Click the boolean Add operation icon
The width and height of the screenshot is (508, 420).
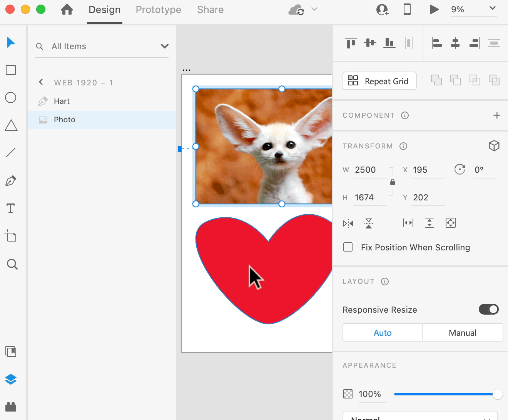pyautogui.click(x=436, y=80)
